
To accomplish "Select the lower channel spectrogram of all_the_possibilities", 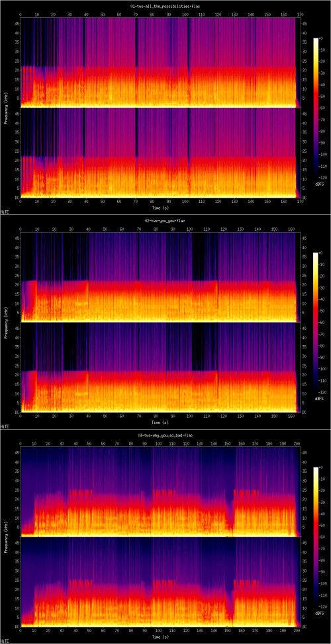I will pos(160,153).
